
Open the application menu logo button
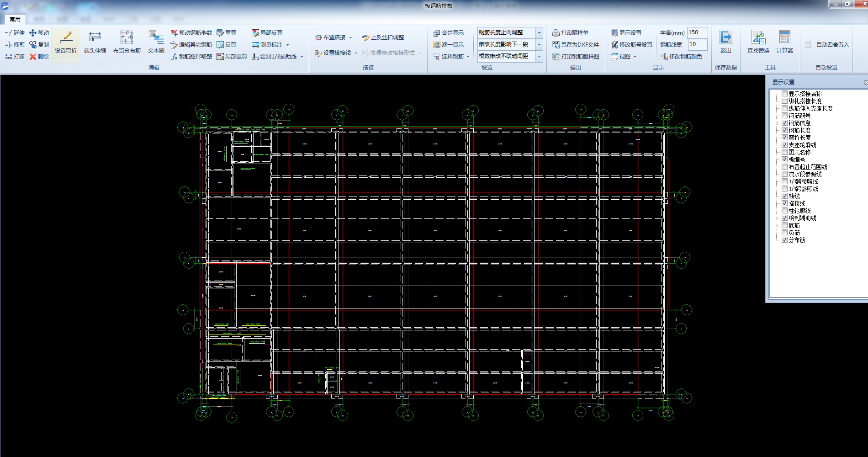5,5
